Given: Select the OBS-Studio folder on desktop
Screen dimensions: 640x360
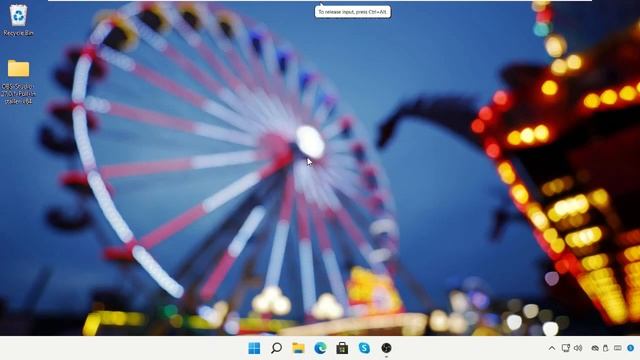Looking at the screenshot, I should [x=18, y=82].
